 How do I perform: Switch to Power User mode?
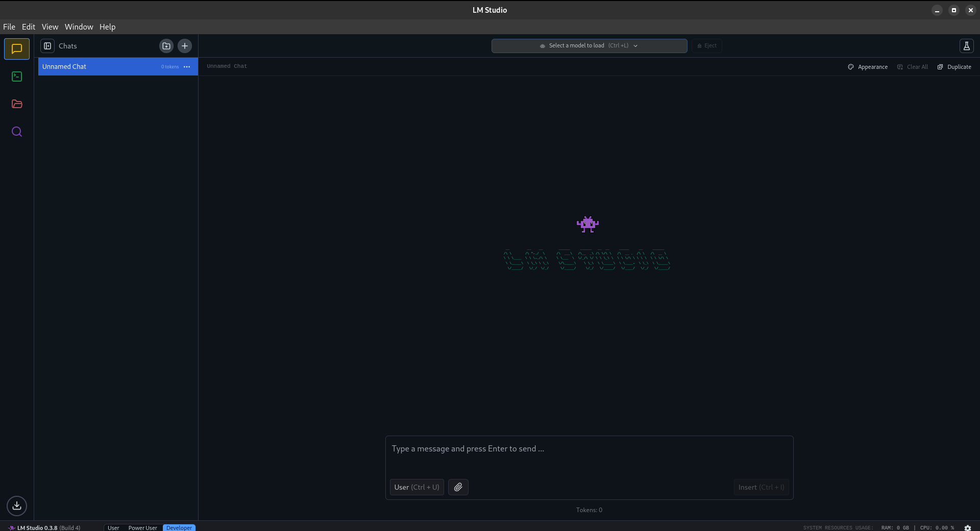[x=143, y=528]
